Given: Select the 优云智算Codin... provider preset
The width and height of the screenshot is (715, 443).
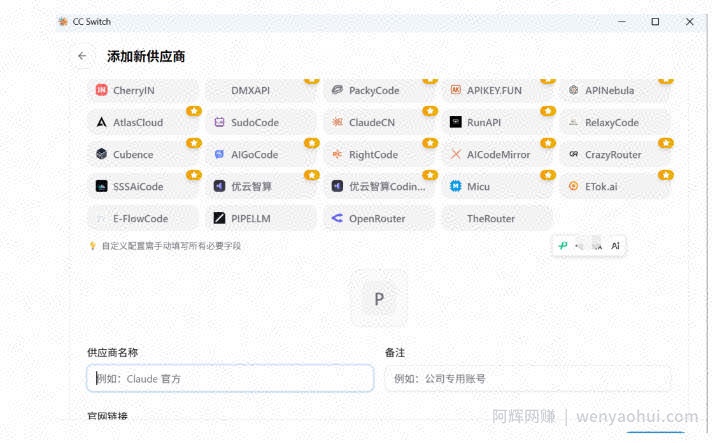Looking at the screenshot, I should [x=379, y=186].
